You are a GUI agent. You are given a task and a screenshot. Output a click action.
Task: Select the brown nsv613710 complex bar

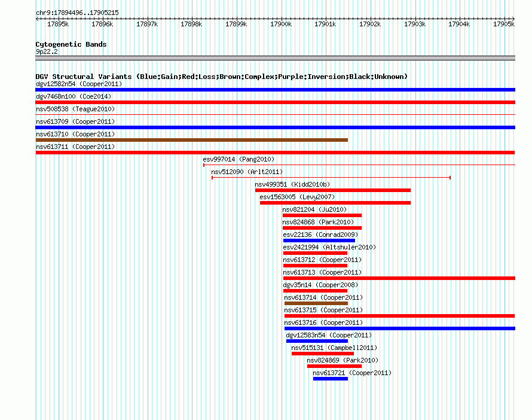(192, 140)
